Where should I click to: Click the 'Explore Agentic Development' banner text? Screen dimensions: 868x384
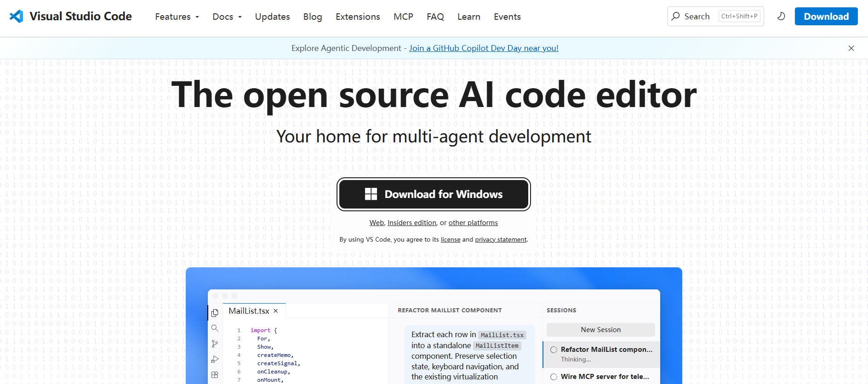pos(346,48)
